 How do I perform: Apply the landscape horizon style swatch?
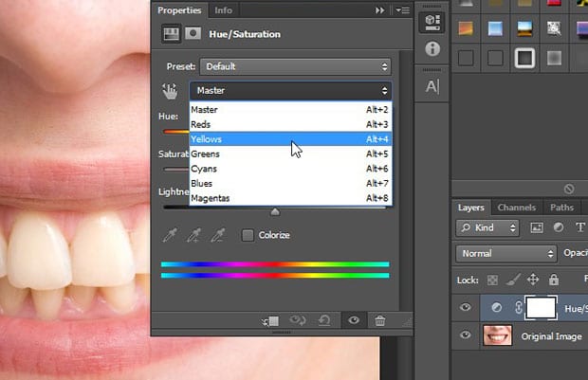524,28
